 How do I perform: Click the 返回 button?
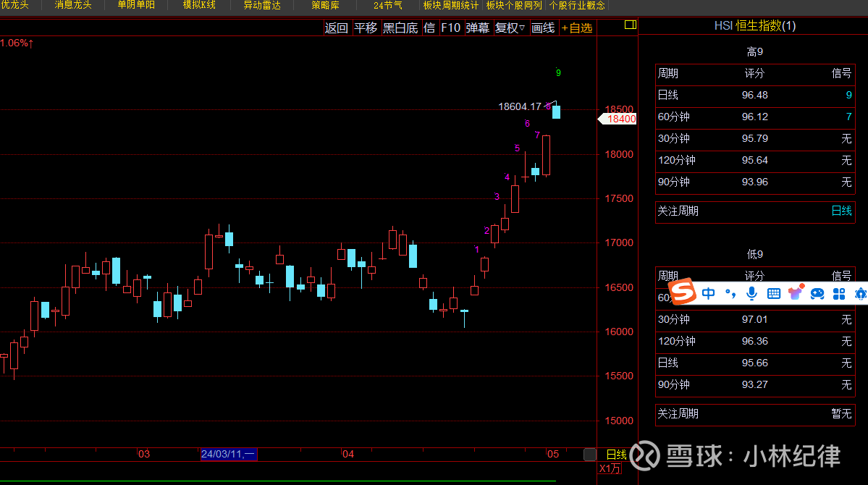(x=336, y=28)
